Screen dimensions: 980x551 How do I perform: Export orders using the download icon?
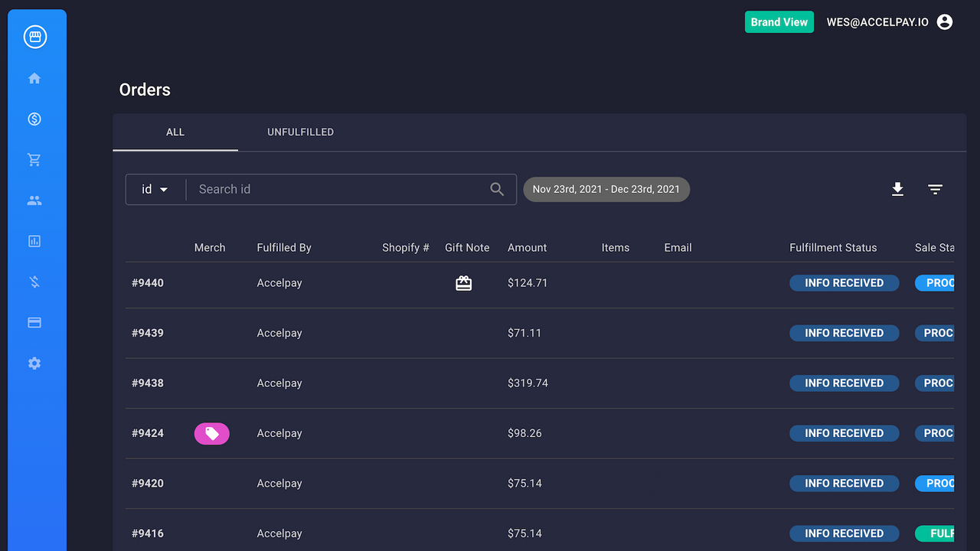point(897,189)
